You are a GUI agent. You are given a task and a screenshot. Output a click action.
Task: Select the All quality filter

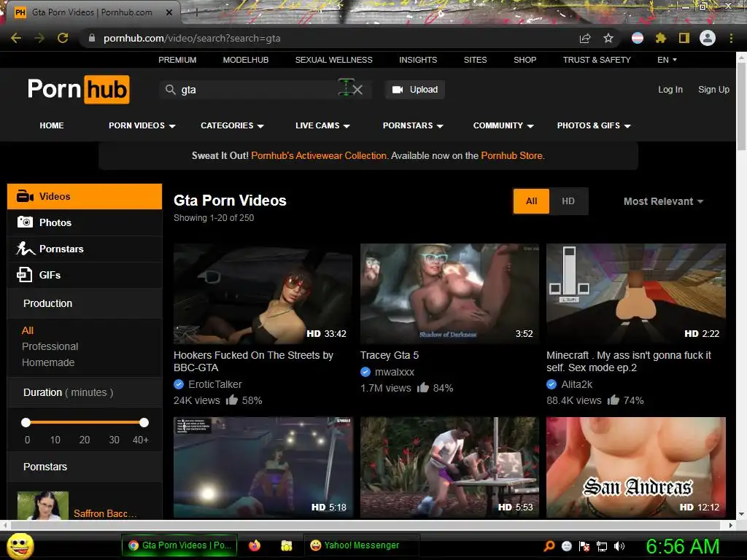point(531,201)
